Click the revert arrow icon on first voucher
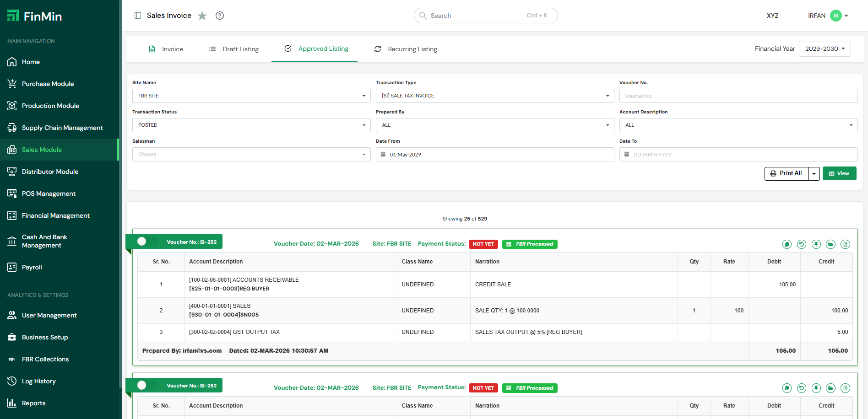Image resolution: width=868 pixels, height=419 pixels. click(801, 244)
